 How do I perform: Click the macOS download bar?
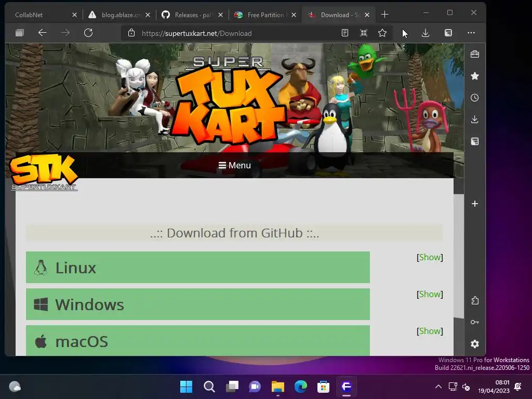coord(198,341)
